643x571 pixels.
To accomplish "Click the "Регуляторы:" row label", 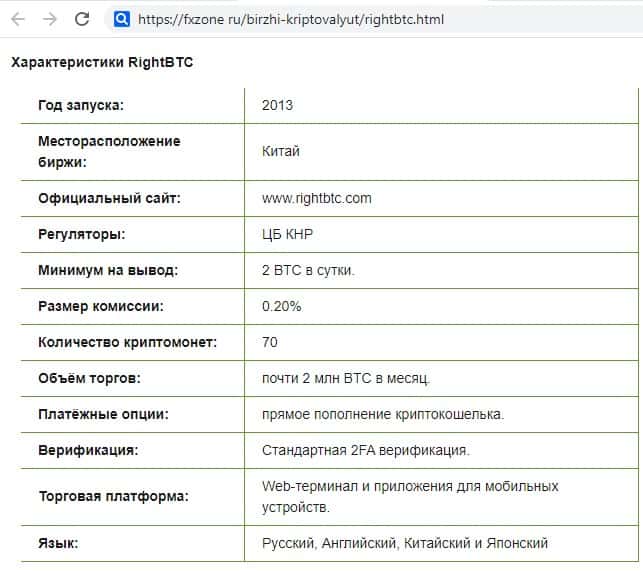I will [81, 234].
